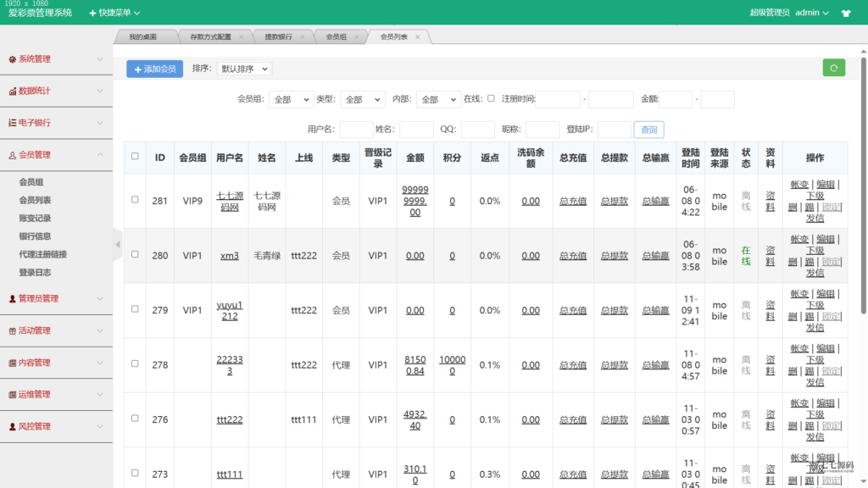The width and height of the screenshot is (868, 488).
Task: Open the 快捷菜单 quick menu
Action: pos(114,12)
